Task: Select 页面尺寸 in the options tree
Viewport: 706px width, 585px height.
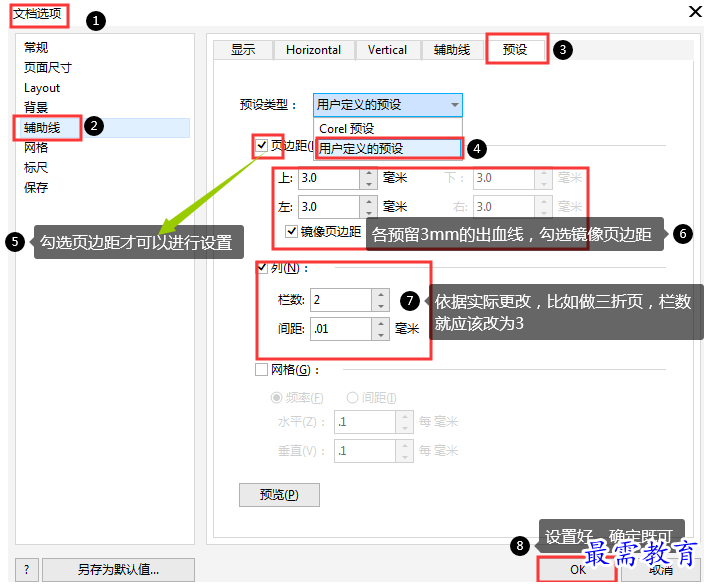Action: coord(48,68)
